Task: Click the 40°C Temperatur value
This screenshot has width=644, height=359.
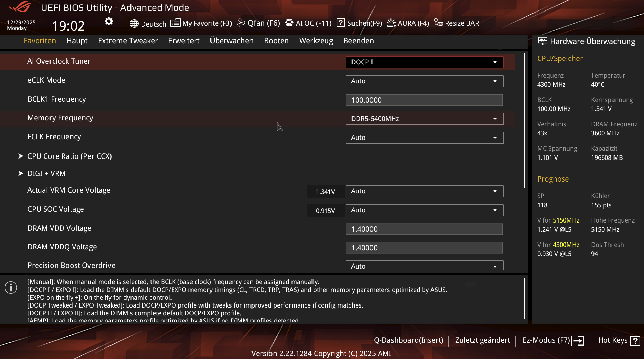Action: 598,85
